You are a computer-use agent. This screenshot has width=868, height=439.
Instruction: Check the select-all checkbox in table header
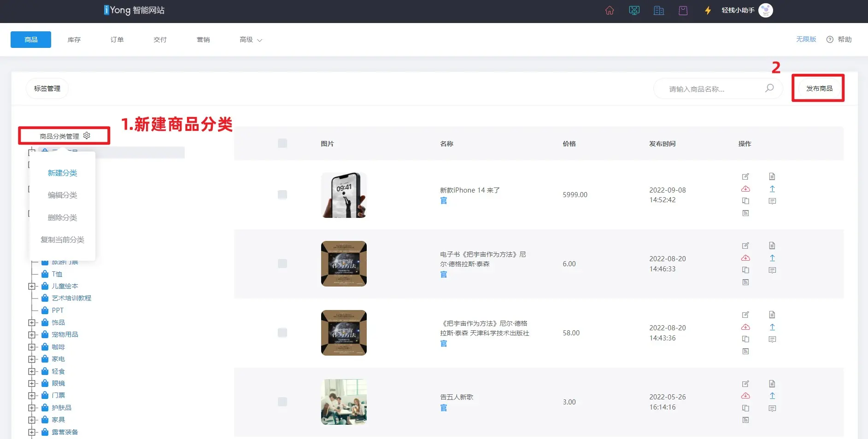pyautogui.click(x=282, y=143)
